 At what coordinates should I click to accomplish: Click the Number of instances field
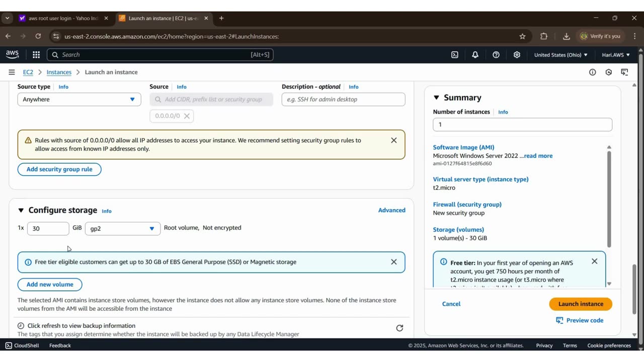pos(523,125)
